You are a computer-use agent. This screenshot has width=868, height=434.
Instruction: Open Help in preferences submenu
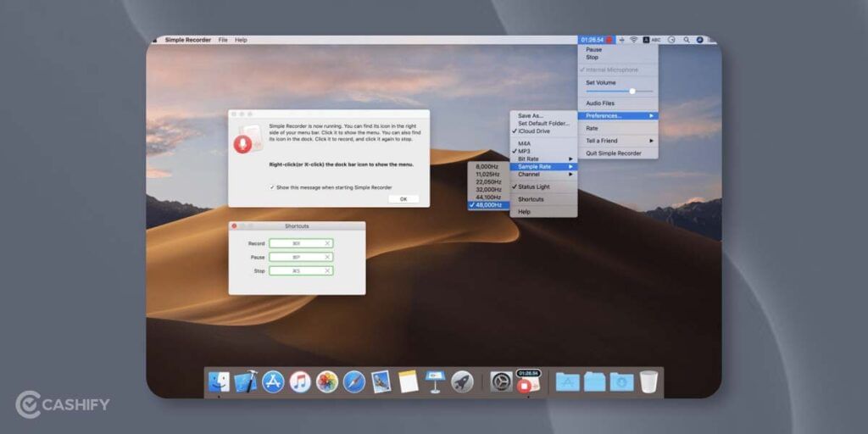[543, 212]
